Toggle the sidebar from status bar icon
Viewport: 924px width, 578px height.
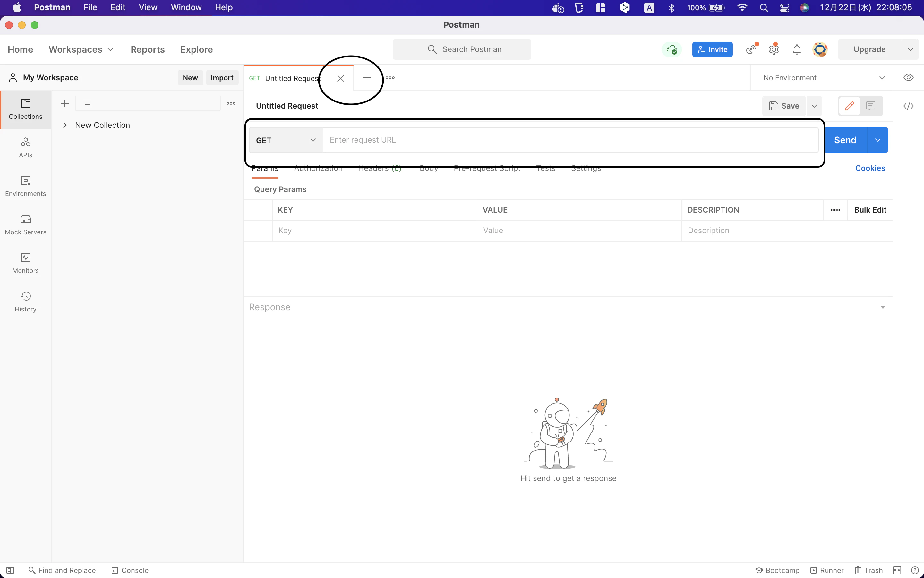click(x=10, y=570)
